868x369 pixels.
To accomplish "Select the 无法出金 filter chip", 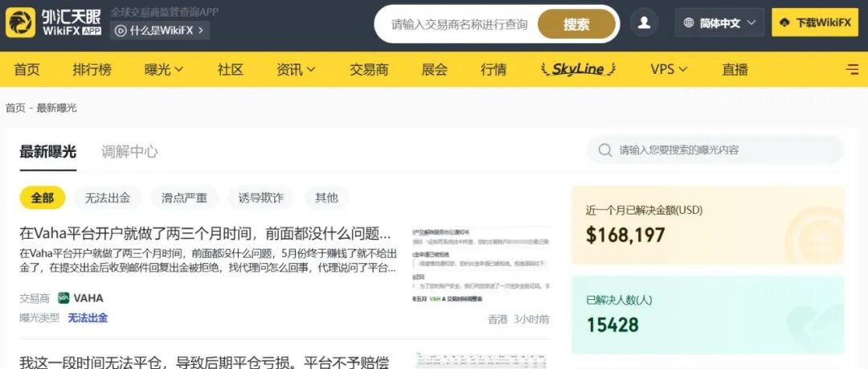I will pyautogui.click(x=108, y=198).
